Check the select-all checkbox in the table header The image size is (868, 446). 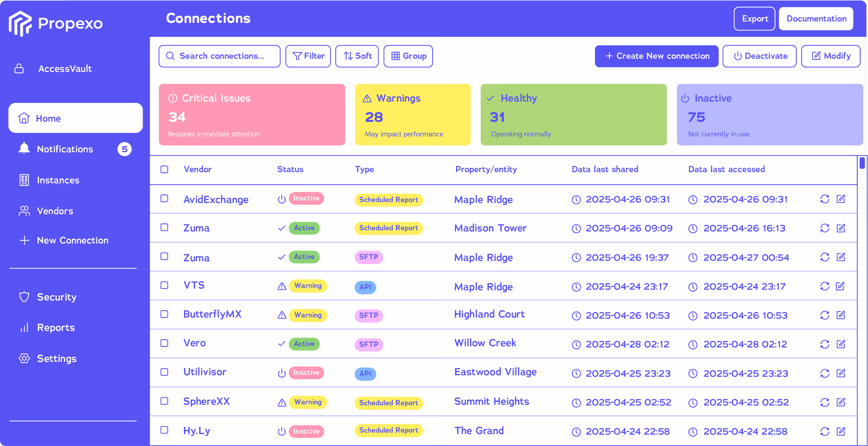(x=164, y=169)
